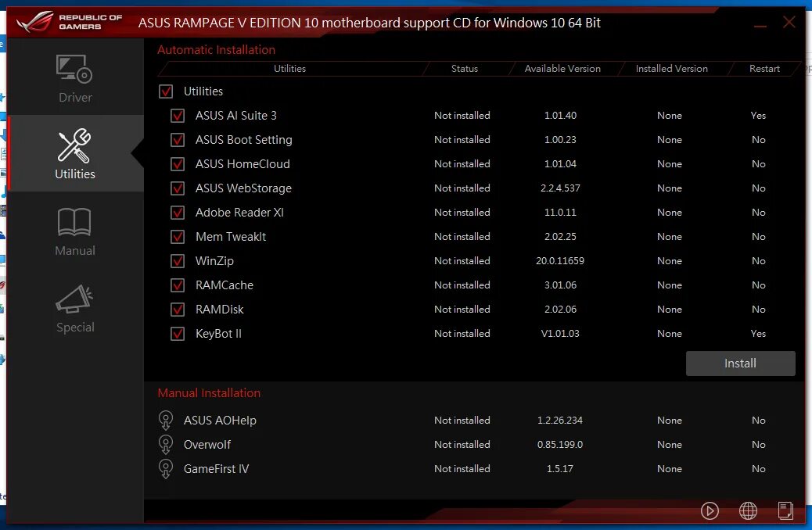Click the Automatic Installation heading

point(217,50)
